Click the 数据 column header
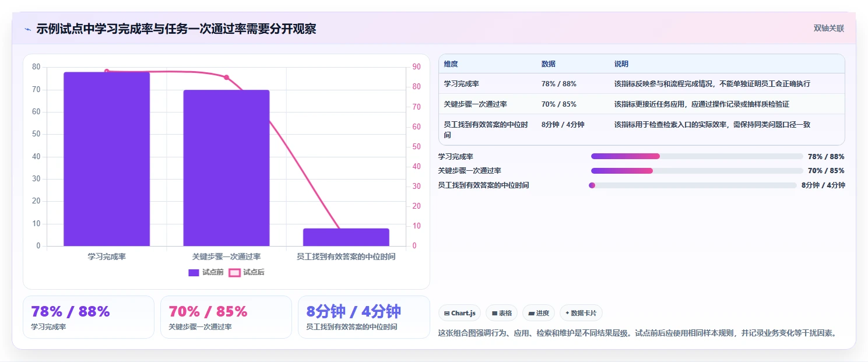868x362 pixels. click(549, 64)
